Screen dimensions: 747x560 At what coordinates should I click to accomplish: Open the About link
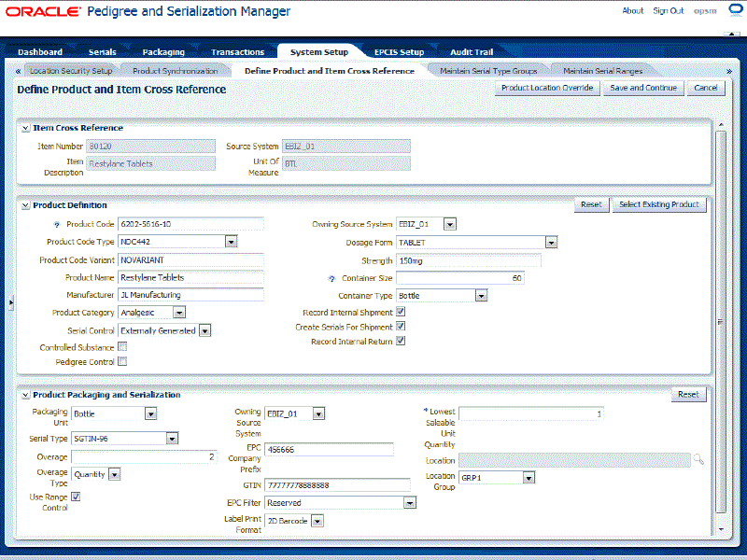(633, 11)
